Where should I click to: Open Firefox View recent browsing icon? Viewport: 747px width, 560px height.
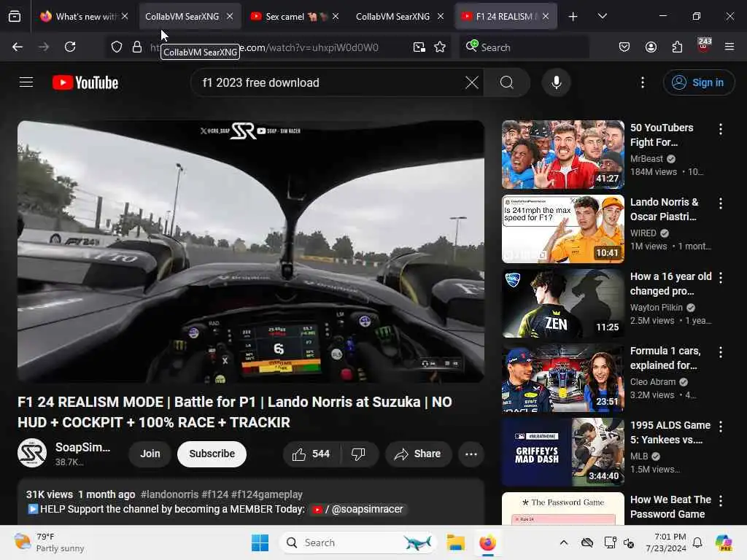(15, 17)
